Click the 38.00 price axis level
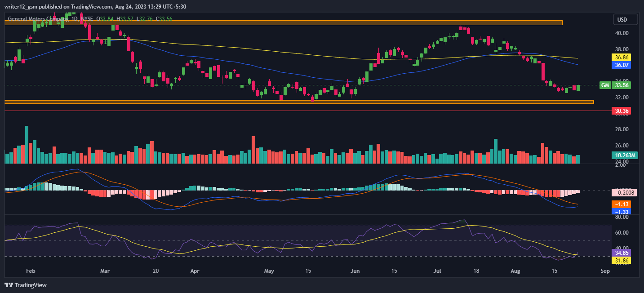The width and height of the screenshot is (644, 293). point(622,49)
